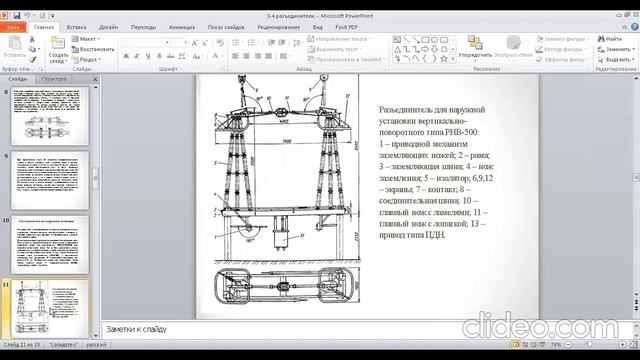Toggle italic К formatting
The image size is (640, 360).
[137, 56]
